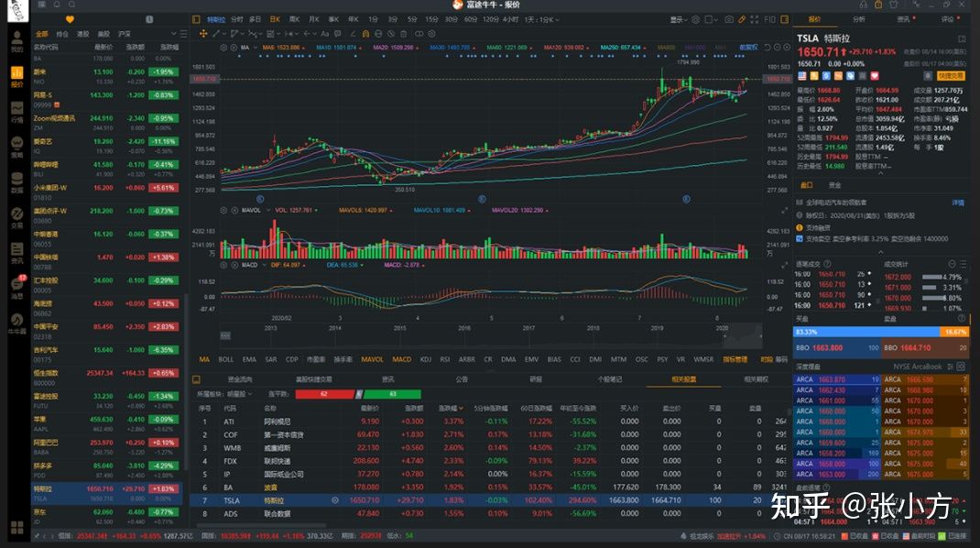980x548 pixels.
Task: Open the 显示 display dropdown
Action: click(x=678, y=19)
